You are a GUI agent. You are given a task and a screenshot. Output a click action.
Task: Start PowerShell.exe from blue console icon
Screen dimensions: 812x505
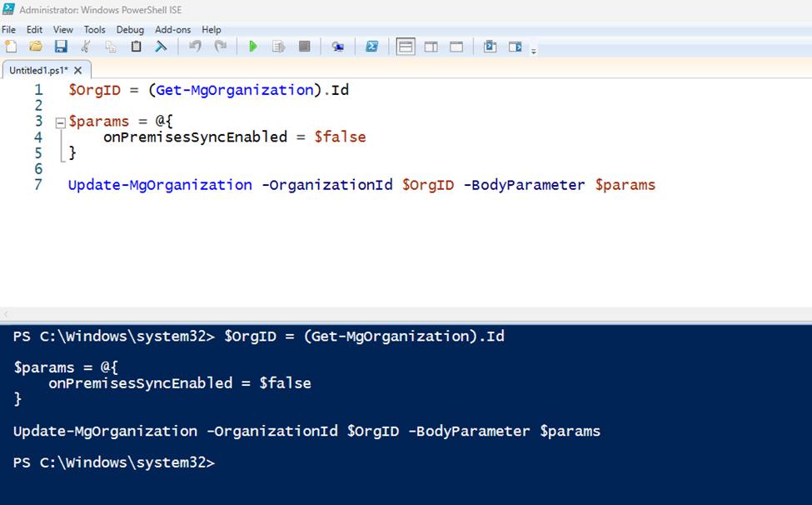tap(371, 47)
